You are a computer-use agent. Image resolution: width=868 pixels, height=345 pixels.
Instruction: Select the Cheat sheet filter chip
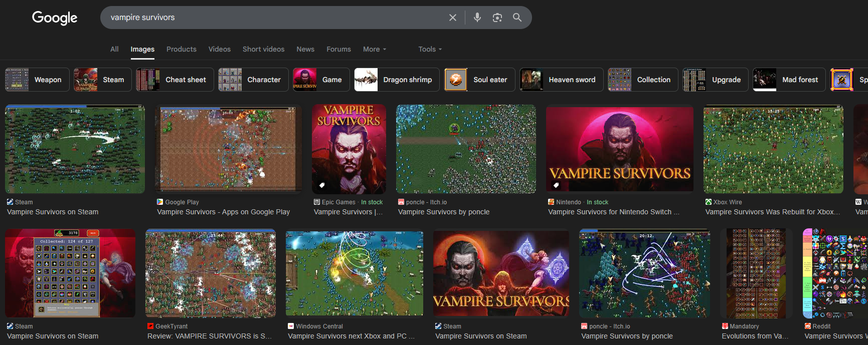point(175,80)
